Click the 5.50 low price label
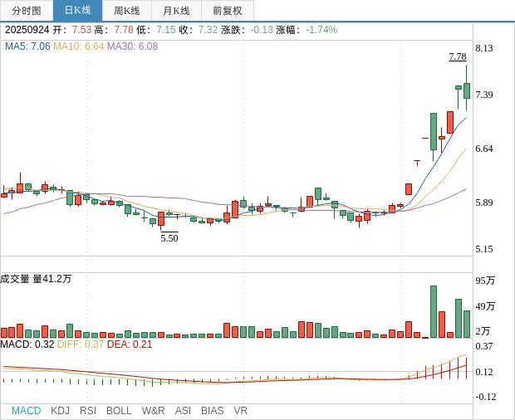This screenshot has width=515, height=420. tap(169, 238)
